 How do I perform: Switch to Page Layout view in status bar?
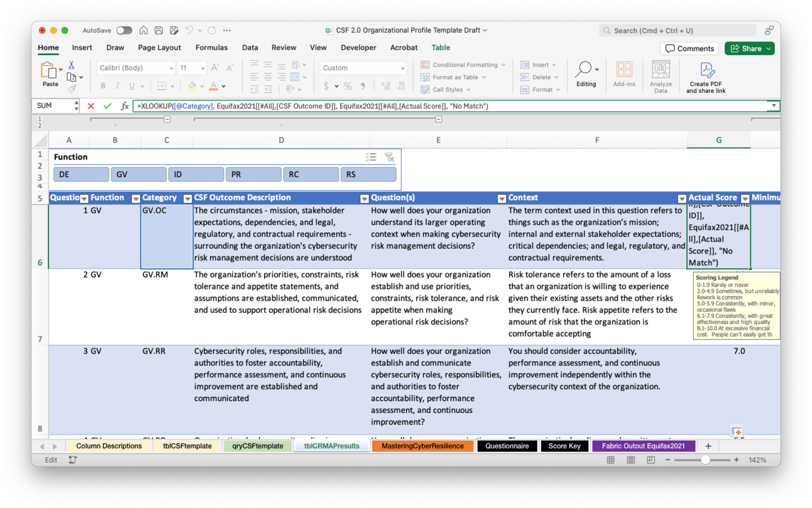(630, 460)
